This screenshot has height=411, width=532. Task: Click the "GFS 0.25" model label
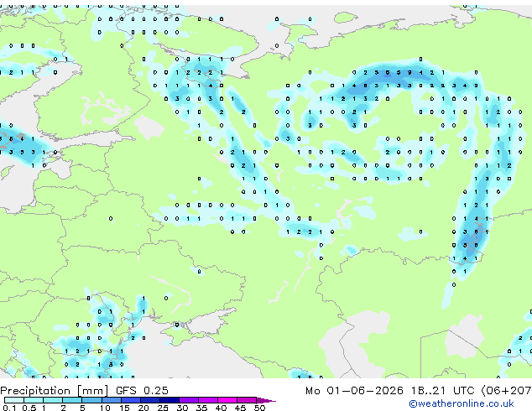pos(142,391)
